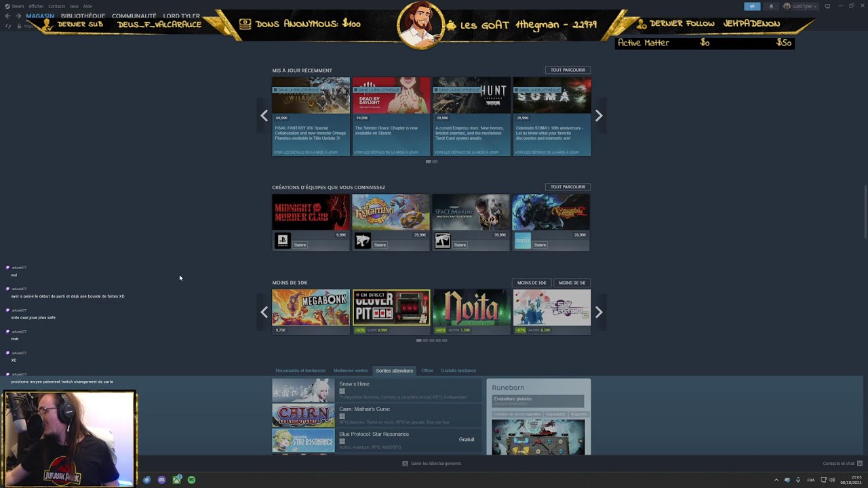
Task: Select the Meilleures ventes tab
Action: point(351,371)
